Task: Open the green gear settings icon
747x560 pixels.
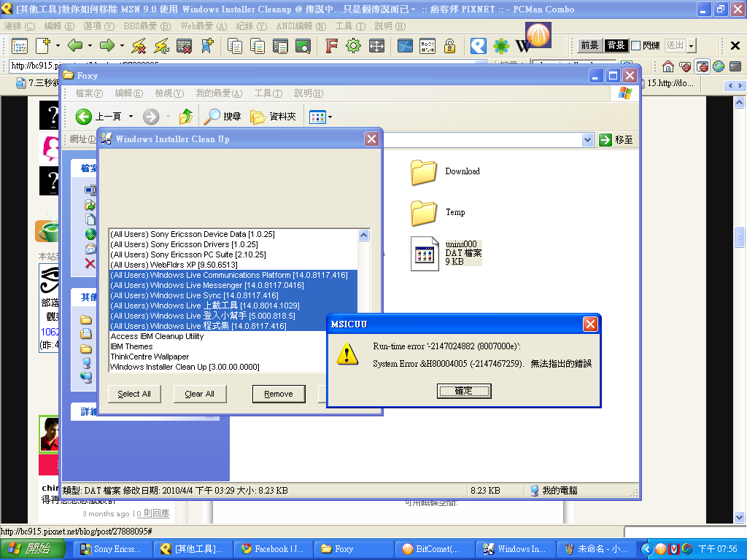Action: coord(354,46)
